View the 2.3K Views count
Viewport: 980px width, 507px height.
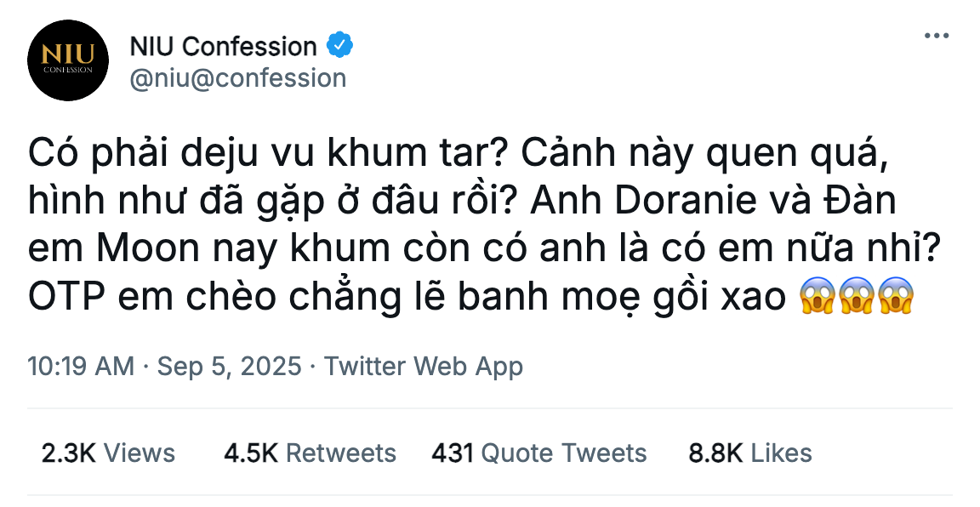pos(108,453)
